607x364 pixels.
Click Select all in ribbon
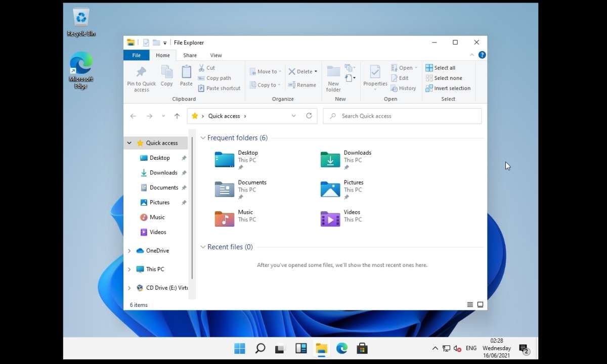click(440, 68)
